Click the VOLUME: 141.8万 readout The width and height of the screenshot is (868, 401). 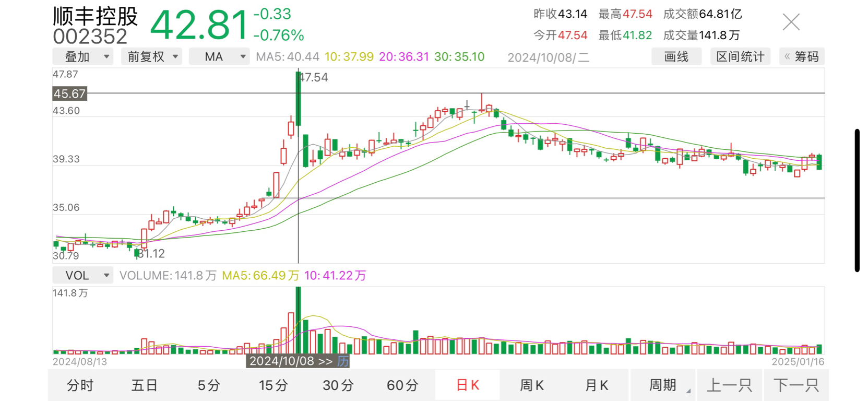click(x=168, y=276)
